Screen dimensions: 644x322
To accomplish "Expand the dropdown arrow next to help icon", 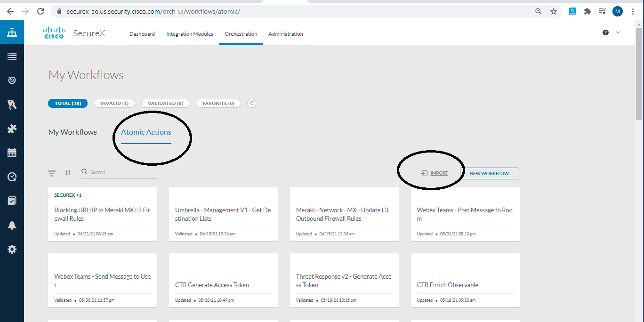I will tap(618, 32).
